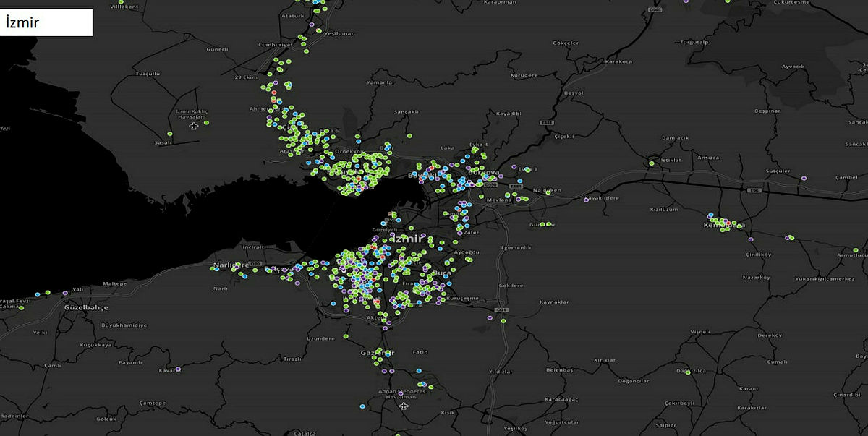Click the green marker at İstiklal
The width and height of the screenshot is (868, 436).
click(x=651, y=163)
